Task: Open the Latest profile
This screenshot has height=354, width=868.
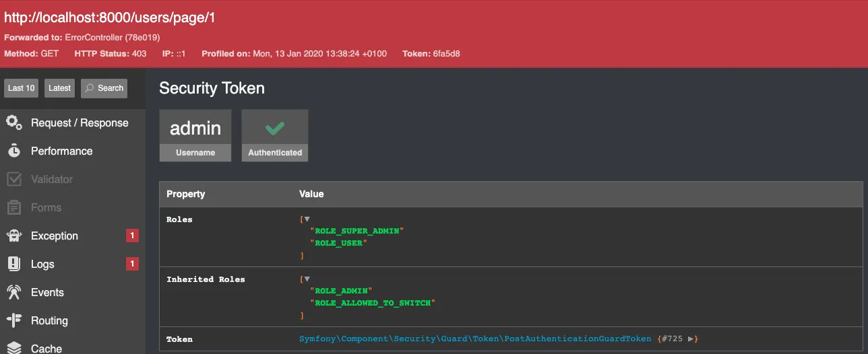Action: pos(60,88)
